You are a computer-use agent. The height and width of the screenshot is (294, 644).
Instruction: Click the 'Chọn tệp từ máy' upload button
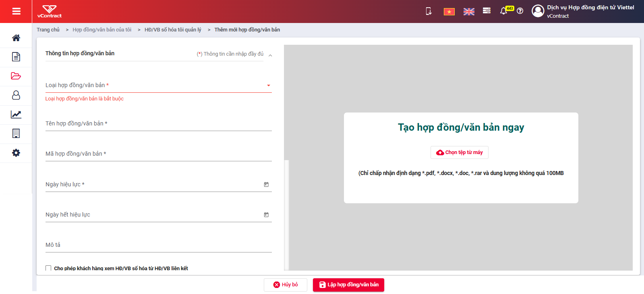460,152
